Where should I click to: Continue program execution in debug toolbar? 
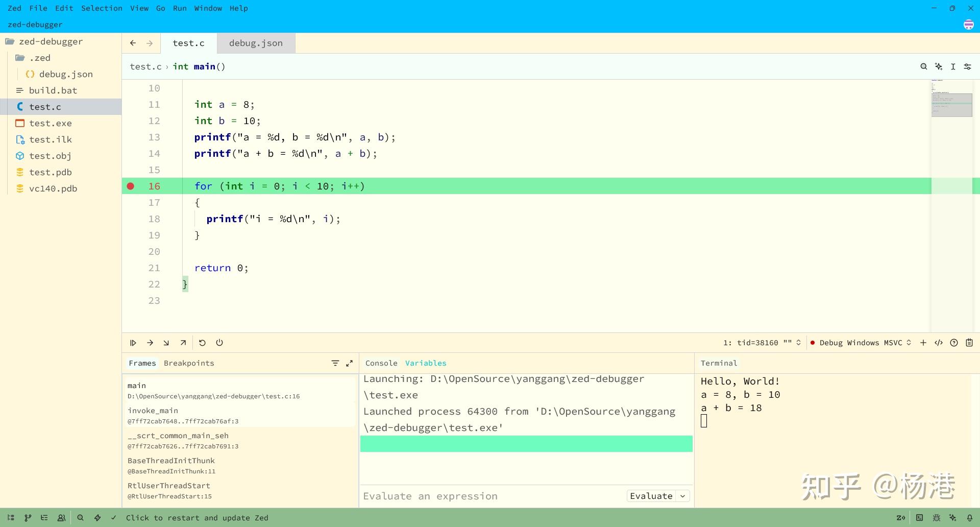coord(133,343)
